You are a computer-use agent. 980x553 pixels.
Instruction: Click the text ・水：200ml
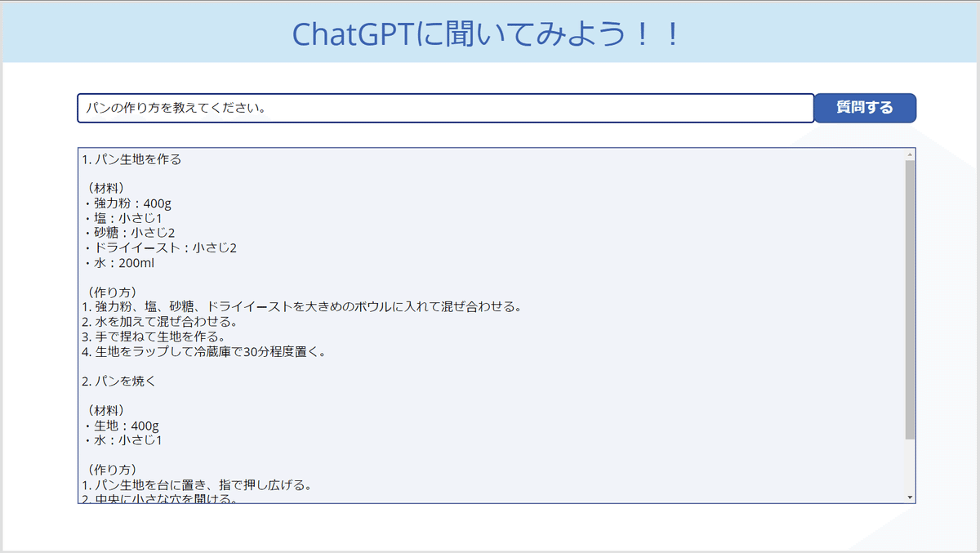[118, 263]
